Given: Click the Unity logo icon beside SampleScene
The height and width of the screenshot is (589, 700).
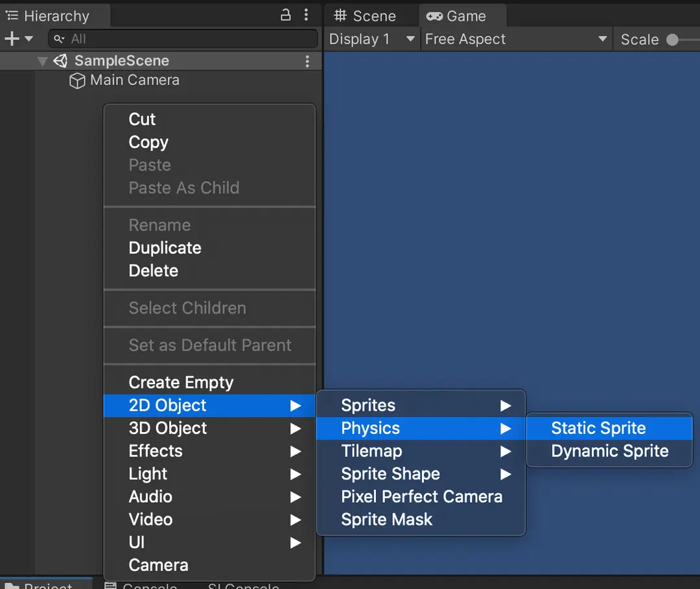Looking at the screenshot, I should (60, 61).
